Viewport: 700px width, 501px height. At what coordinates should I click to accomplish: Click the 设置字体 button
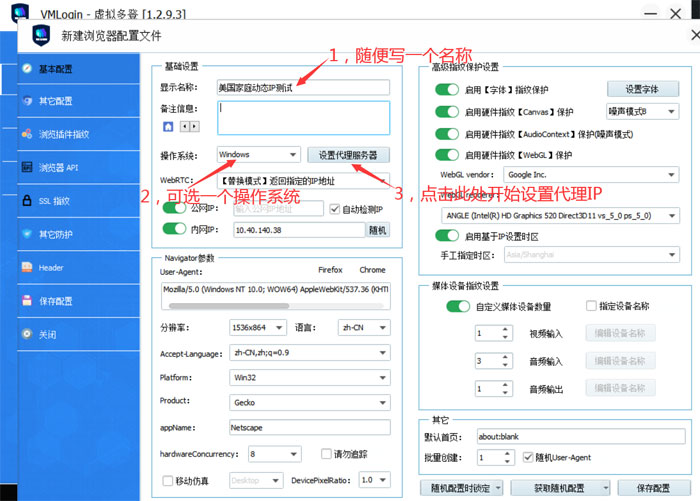[643, 89]
